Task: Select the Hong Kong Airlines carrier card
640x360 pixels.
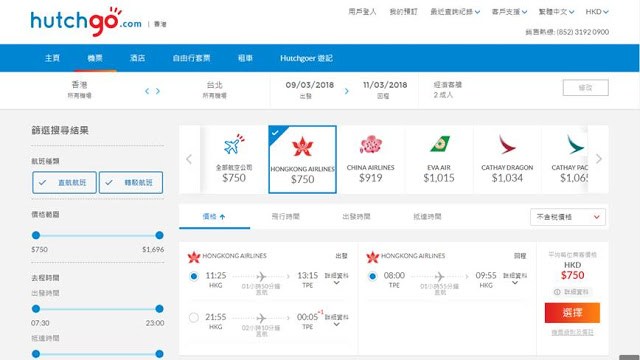Action: pos(302,159)
